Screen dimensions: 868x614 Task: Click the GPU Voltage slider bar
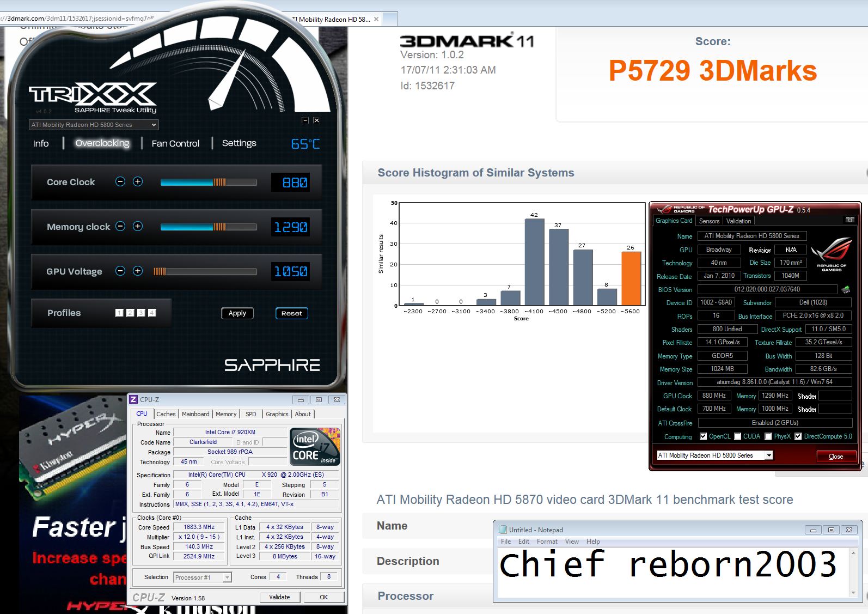(x=205, y=271)
